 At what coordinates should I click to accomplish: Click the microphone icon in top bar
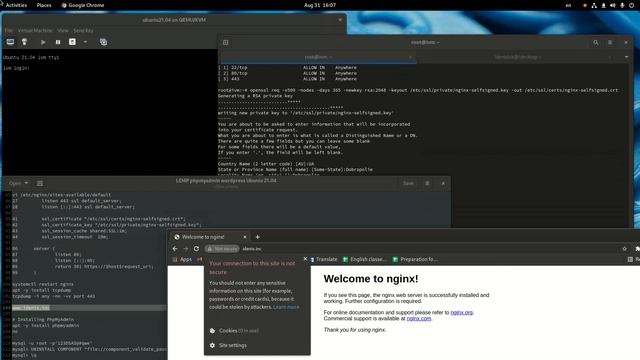tap(622, 5)
